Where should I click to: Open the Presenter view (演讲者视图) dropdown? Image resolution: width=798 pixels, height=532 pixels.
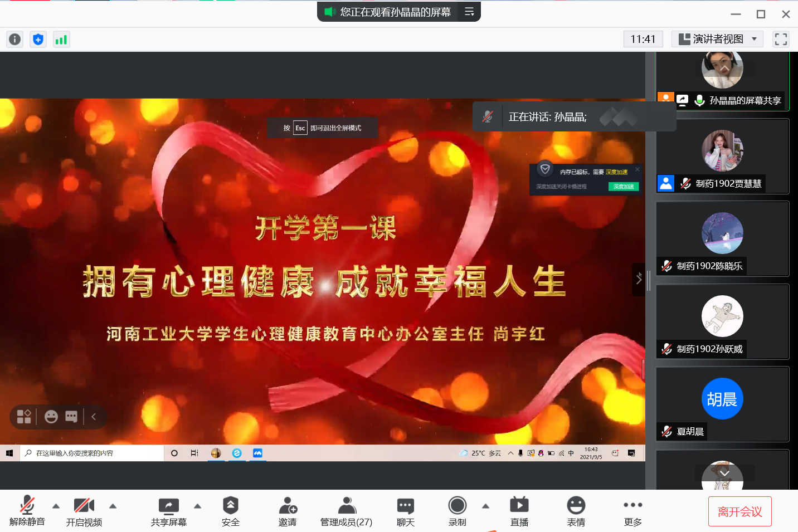[x=718, y=39]
